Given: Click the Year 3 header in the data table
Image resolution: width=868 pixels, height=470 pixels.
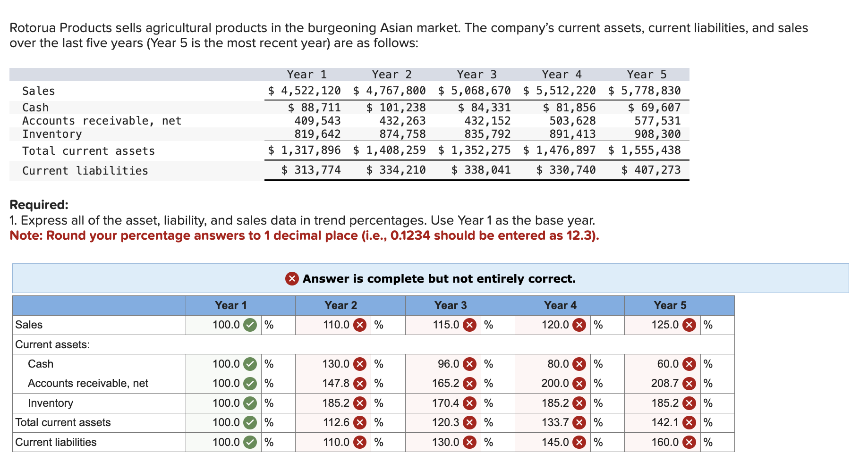Looking at the screenshot, I should [x=477, y=75].
